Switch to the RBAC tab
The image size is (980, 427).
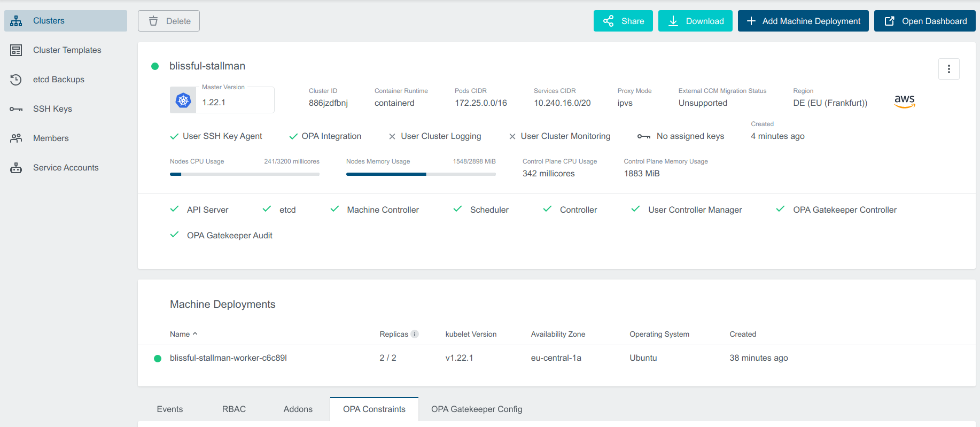click(x=234, y=409)
